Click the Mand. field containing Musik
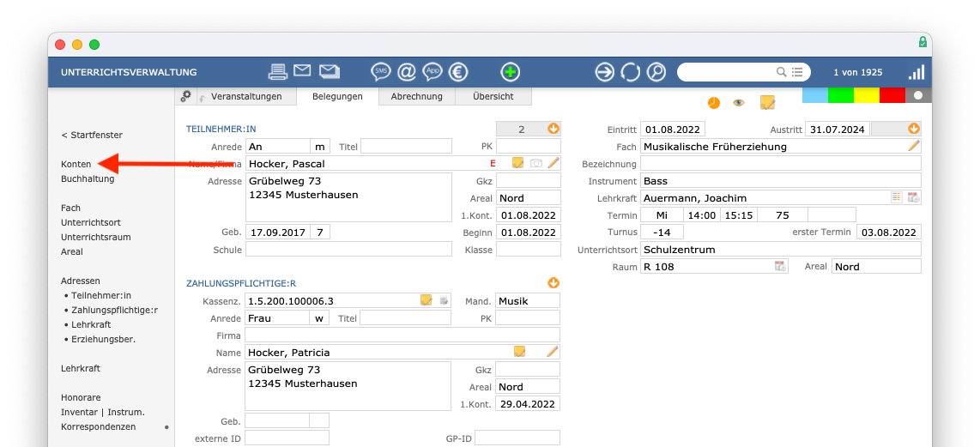The image size is (980, 447). click(528, 300)
